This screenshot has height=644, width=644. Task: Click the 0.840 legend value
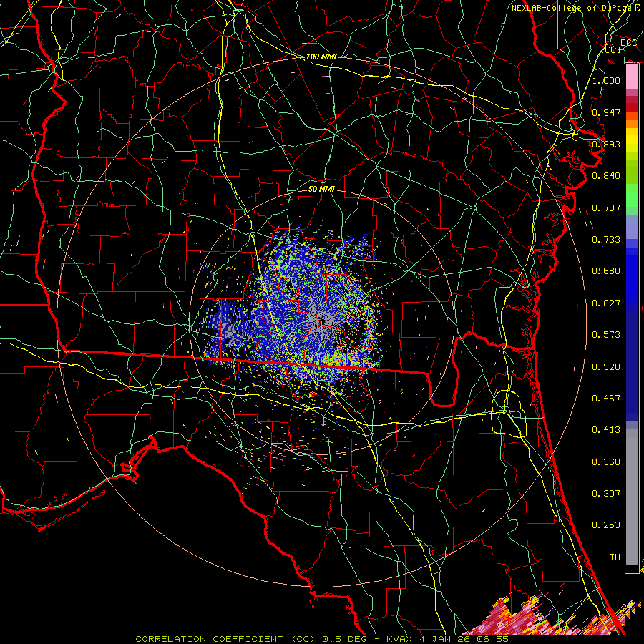point(606,176)
